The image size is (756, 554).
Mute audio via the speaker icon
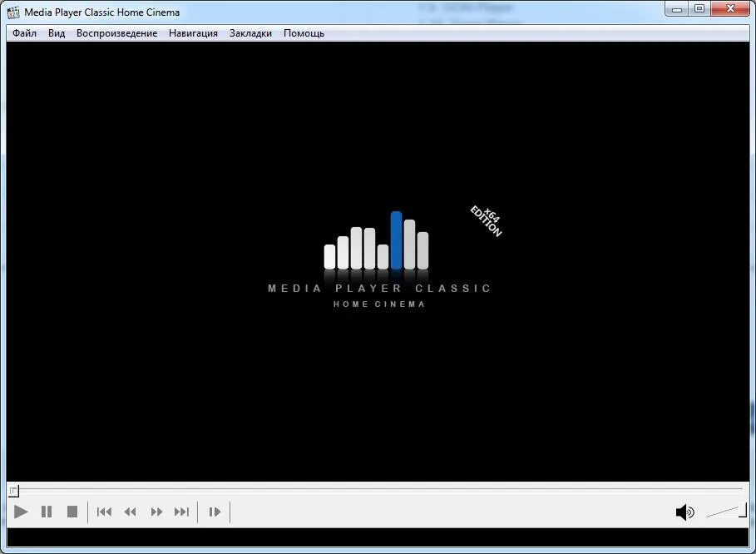[684, 512]
